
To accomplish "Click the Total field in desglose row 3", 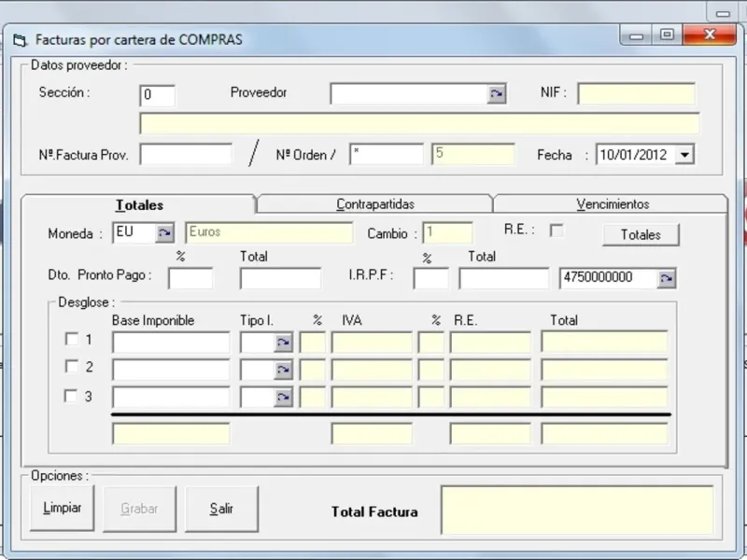I will [604, 398].
